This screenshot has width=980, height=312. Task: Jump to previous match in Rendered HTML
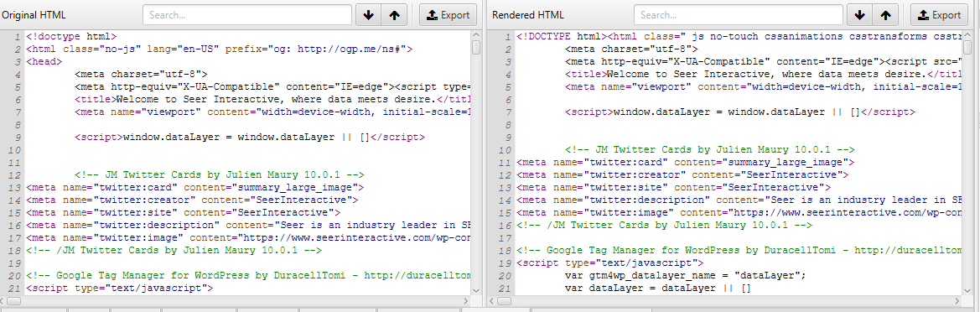[x=885, y=15]
